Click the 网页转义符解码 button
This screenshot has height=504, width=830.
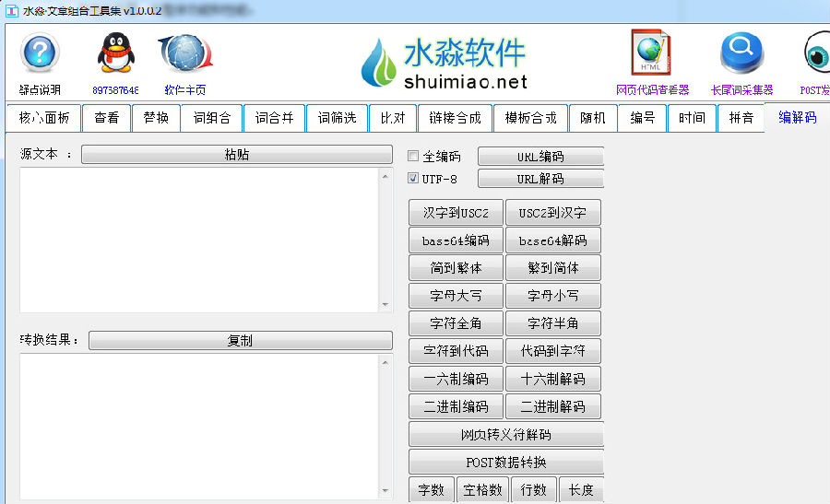(506, 434)
